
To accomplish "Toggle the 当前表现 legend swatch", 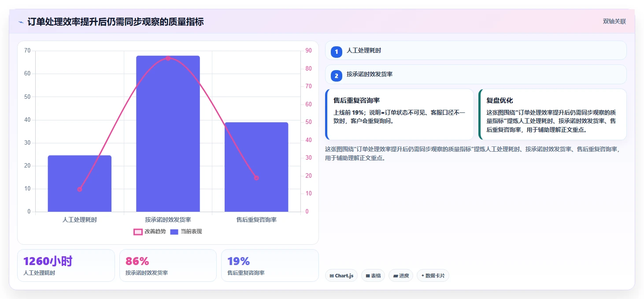I will click(174, 232).
